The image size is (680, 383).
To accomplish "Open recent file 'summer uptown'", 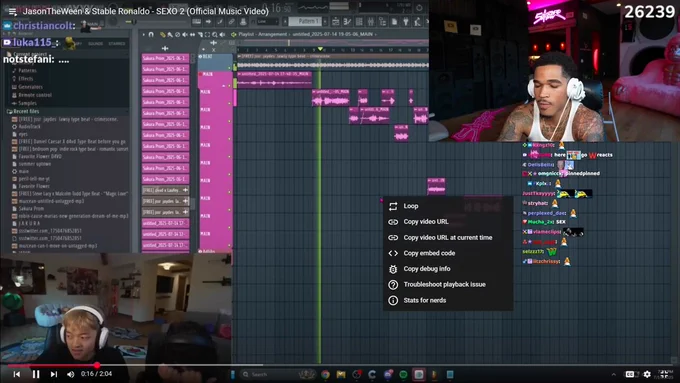I will [35, 164].
